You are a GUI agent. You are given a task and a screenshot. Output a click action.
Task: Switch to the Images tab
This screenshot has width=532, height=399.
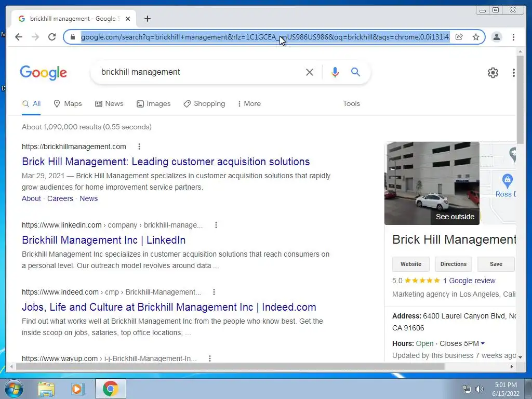153,104
